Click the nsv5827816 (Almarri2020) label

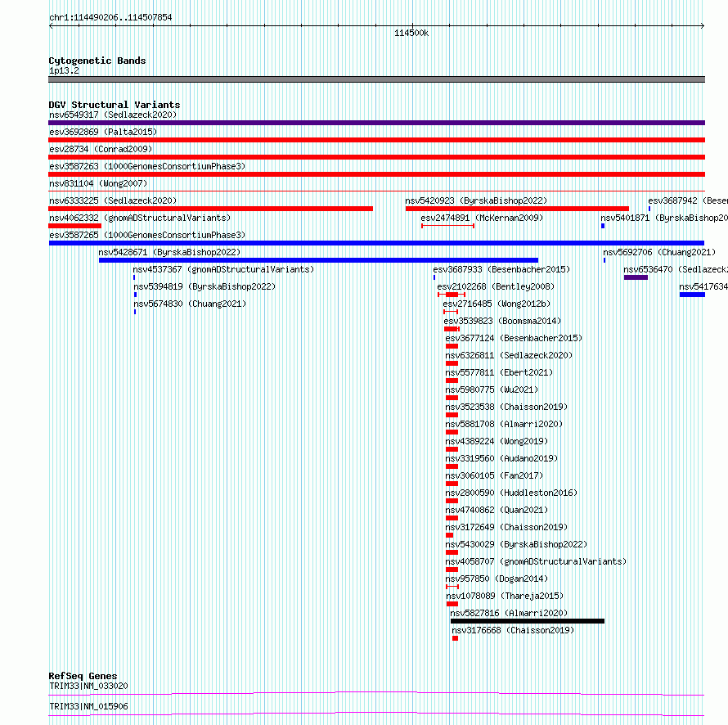point(509,613)
